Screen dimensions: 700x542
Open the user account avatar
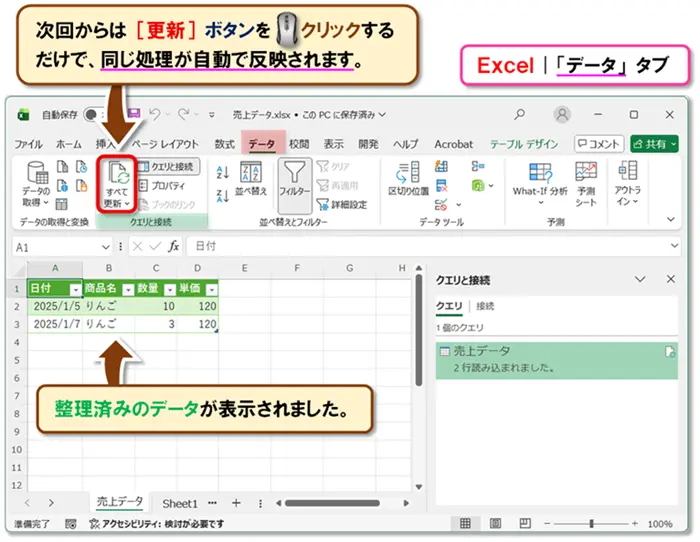(562, 115)
